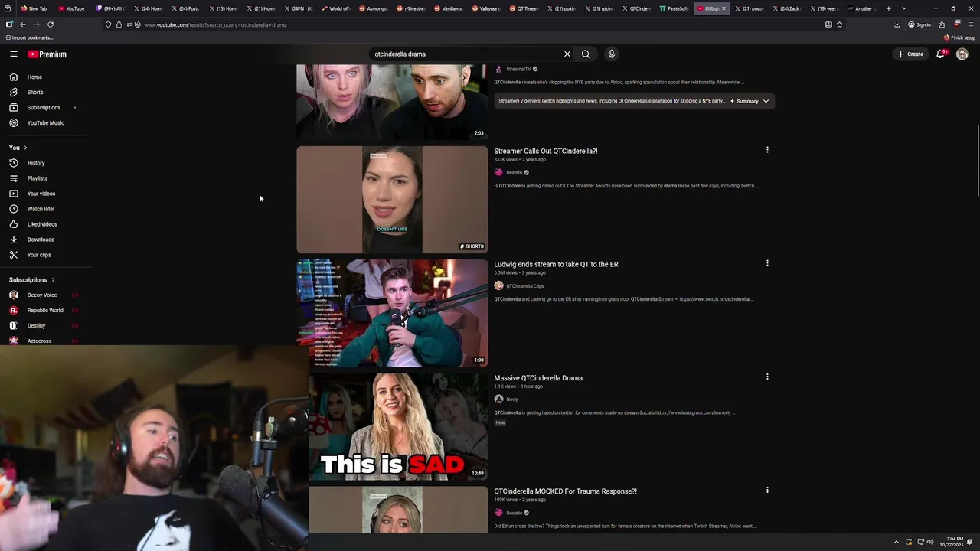Open the Import bookmarks item

click(x=28, y=37)
